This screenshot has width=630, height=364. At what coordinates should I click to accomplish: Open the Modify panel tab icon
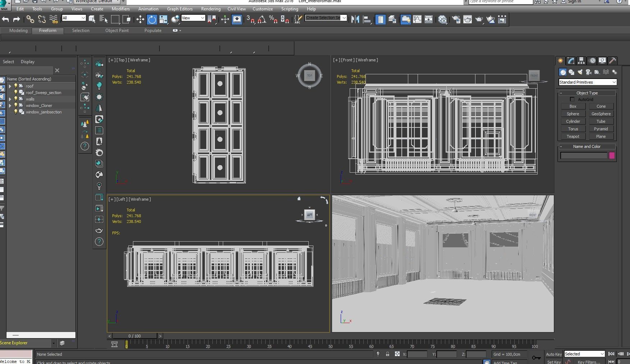click(571, 61)
